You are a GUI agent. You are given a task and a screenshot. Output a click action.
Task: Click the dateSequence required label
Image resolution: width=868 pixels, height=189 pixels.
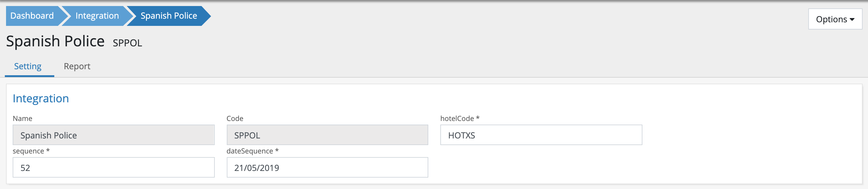[252, 151]
